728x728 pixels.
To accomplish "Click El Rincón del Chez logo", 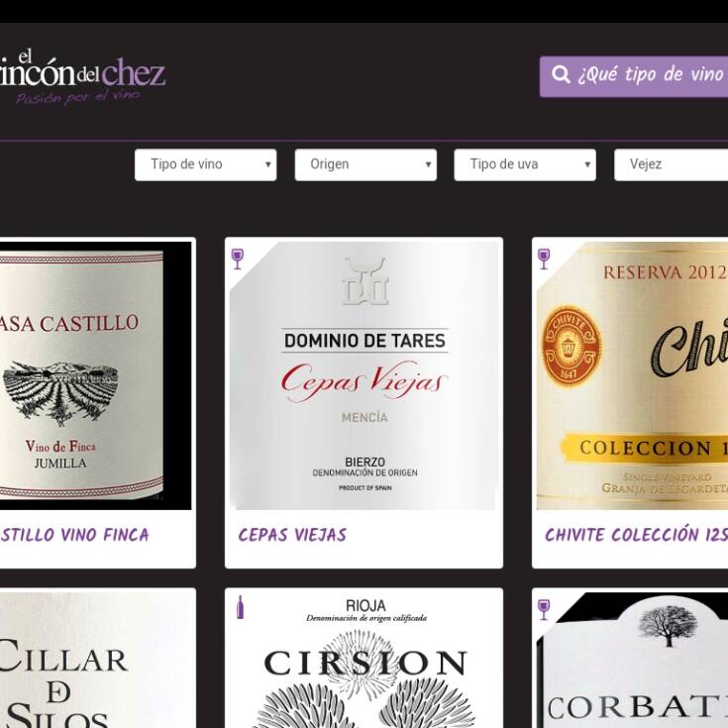I will [81, 78].
